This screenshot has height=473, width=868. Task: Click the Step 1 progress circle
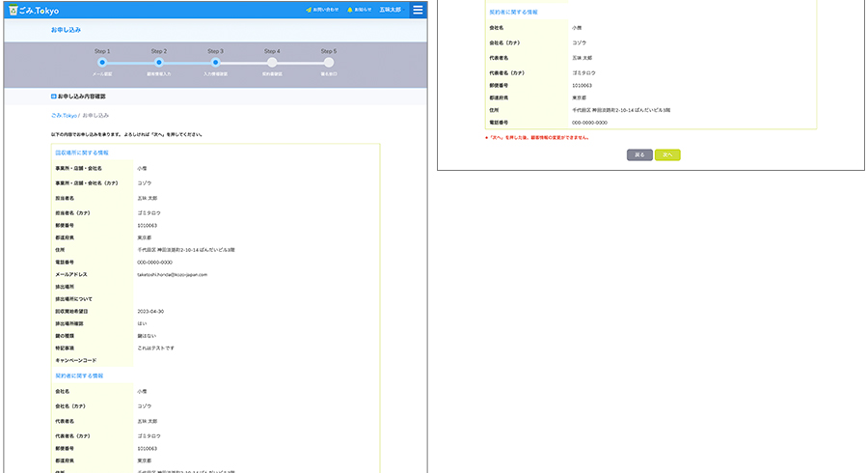coord(102,62)
